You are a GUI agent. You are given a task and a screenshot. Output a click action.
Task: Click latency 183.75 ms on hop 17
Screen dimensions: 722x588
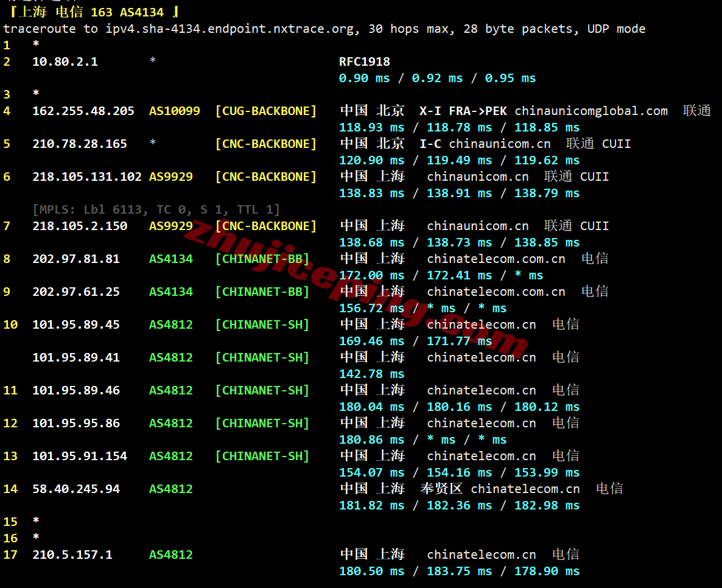(459, 572)
